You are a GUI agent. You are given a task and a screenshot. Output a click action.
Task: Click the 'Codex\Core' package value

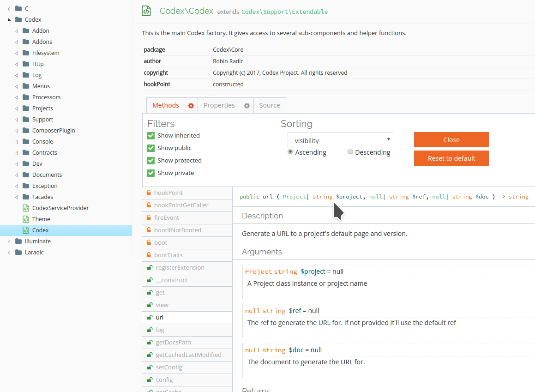coord(228,49)
